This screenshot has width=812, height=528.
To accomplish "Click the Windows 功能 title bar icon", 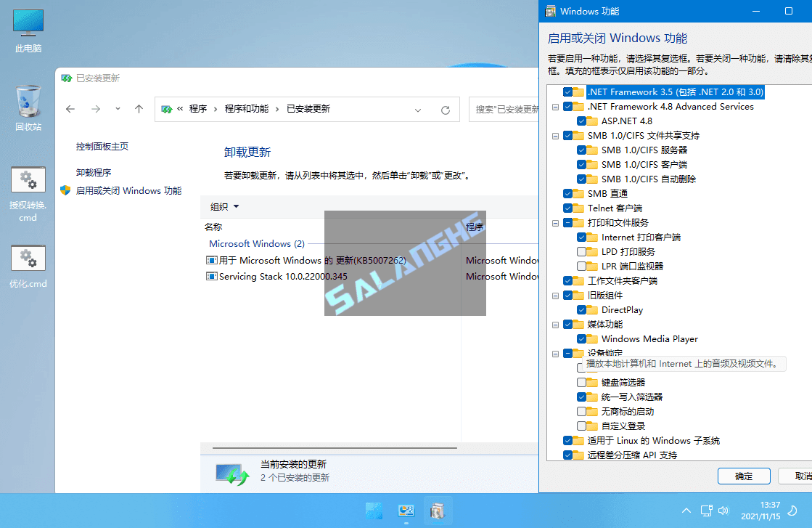I will tap(551, 11).
